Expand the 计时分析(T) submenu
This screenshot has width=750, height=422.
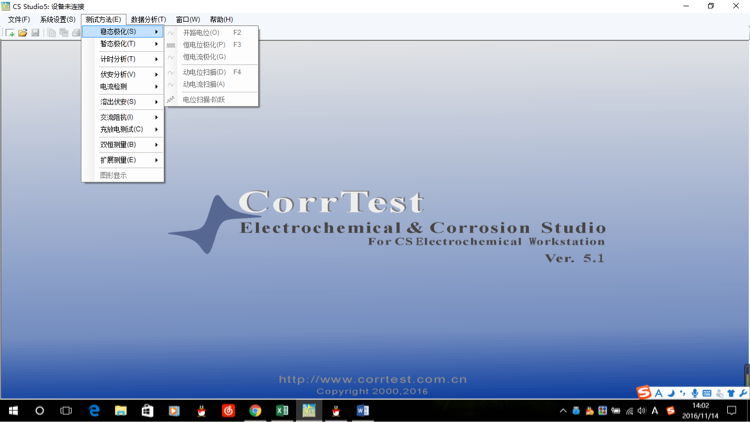click(123, 59)
